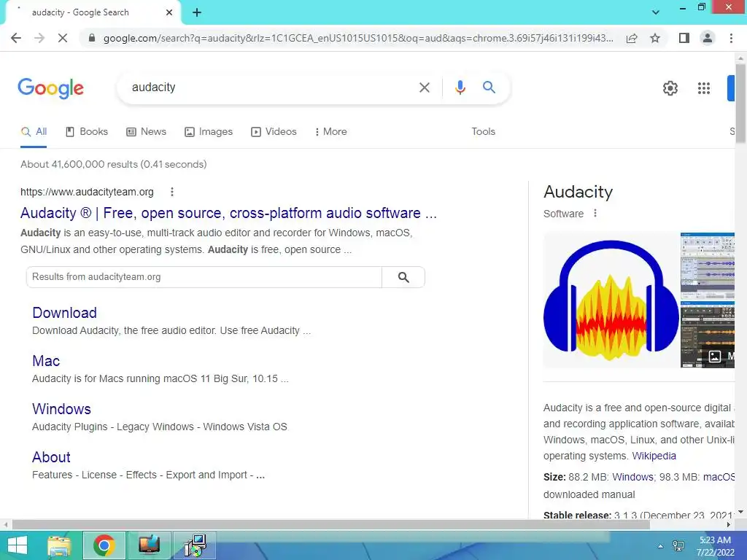Screen dimensions: 747x560
Task: Open the Download sitelink
Action: click(x=64, y=313)
